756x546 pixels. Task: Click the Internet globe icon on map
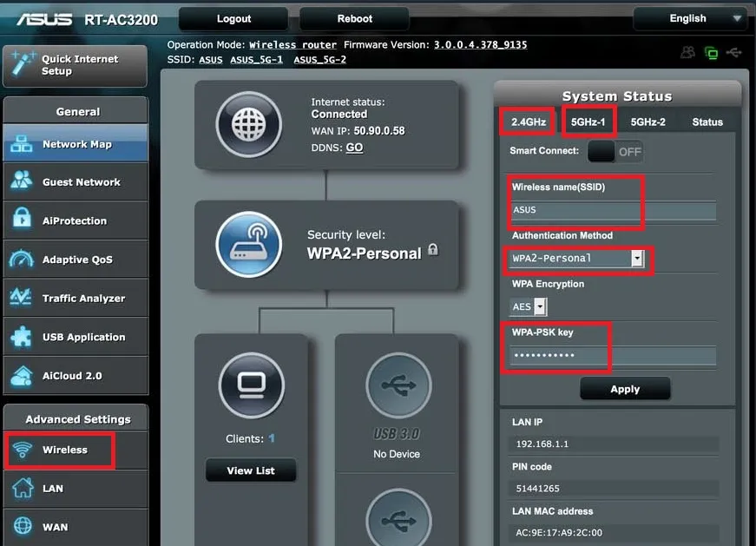tap(249, 124)
